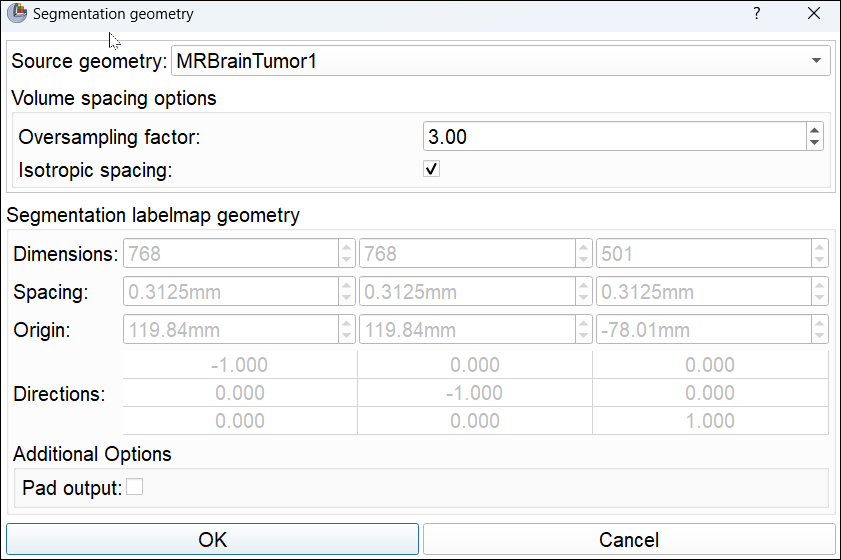Click the first Dimensions field showing 768
Viewport: 841px width, 560px height.
230,254
